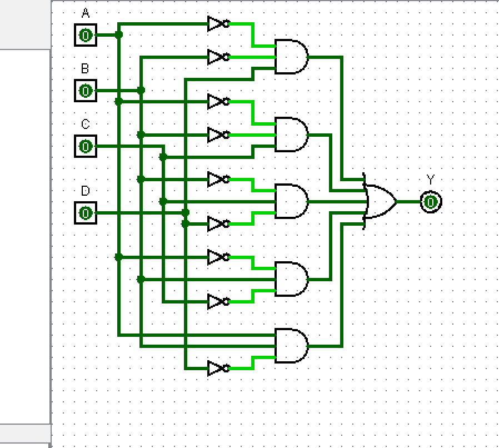Image resolution: width=499 pixels, height=448 pixels.
Task: Click the inverter directly below input D wire
Action: click(217, 224)
